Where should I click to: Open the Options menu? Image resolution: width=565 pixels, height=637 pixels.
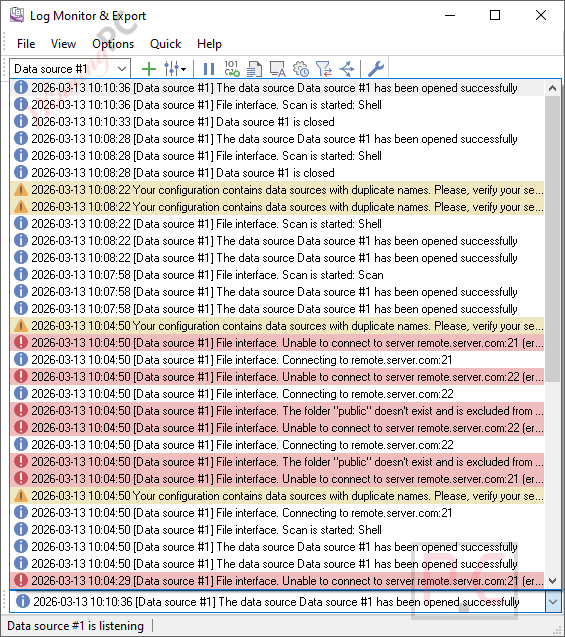[x=113, y=44]
